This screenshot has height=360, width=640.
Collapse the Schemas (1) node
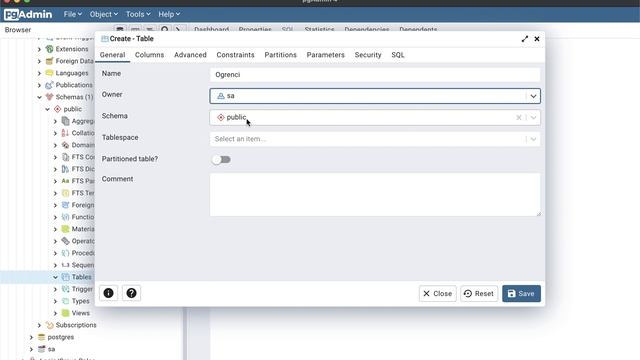[39, 97]
